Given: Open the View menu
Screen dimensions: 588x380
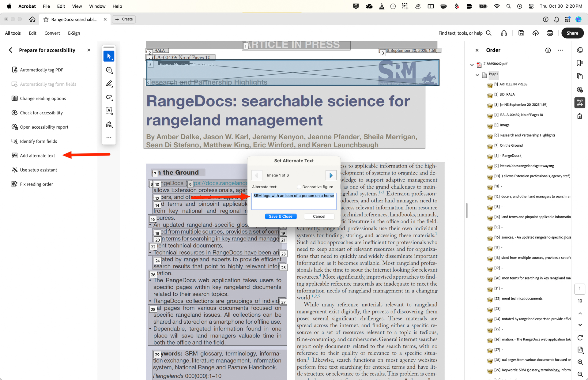Looking at the screenshot, I should pos(77,6).
